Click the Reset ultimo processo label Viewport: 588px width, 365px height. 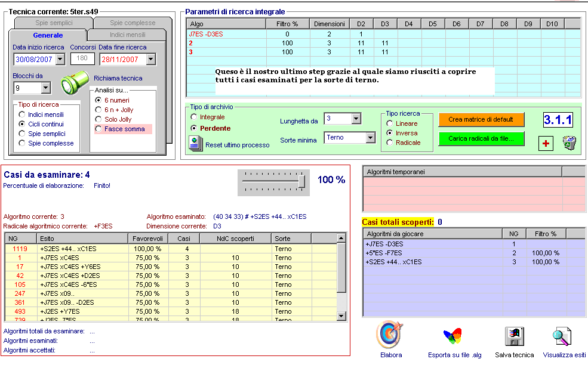238,145
